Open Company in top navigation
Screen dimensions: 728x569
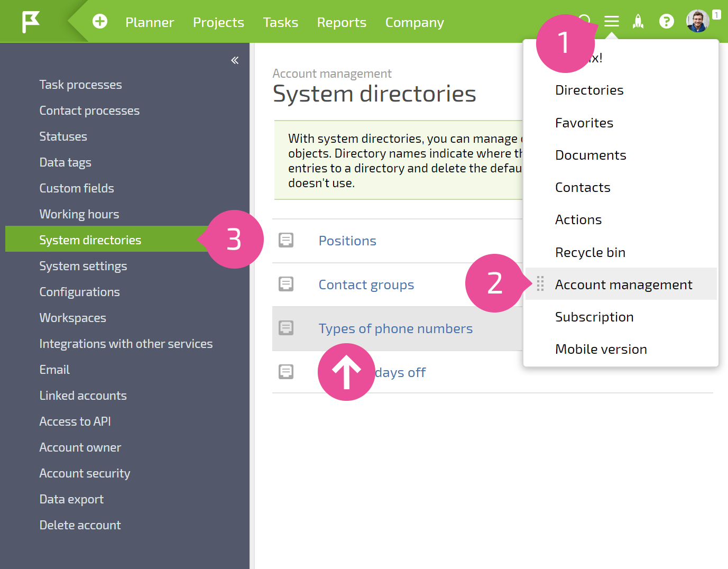(x=414, y=22)
